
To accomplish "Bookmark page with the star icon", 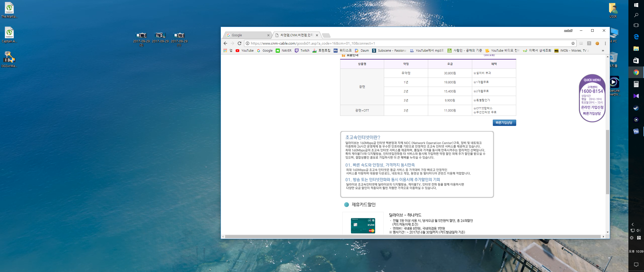I will [x=573, y=43].
